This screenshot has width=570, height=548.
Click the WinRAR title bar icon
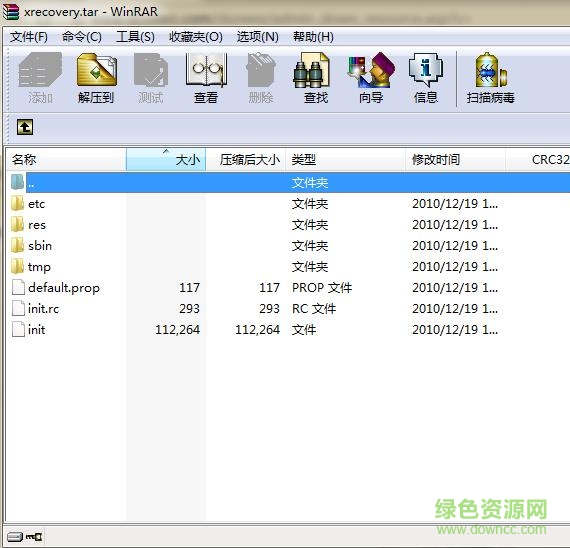pos(11,12)
